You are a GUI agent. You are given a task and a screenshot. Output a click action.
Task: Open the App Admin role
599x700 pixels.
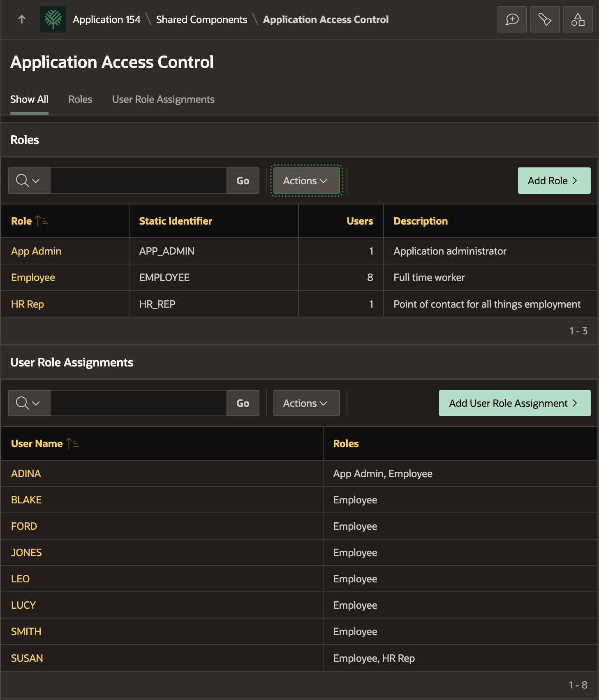tap(36, 251)
